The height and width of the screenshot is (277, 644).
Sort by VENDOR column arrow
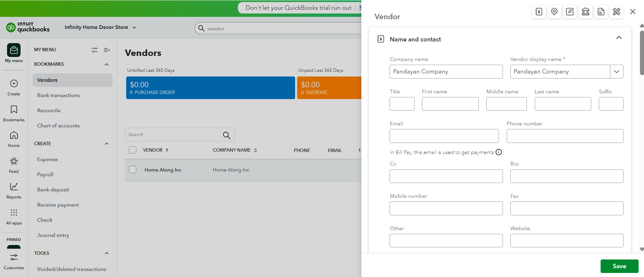click(167, 150)
